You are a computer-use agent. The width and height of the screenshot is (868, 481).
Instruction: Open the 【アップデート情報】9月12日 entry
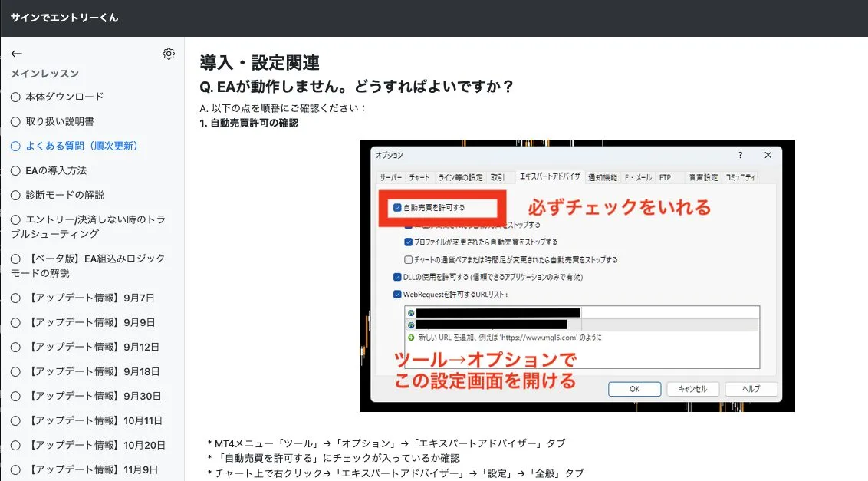[x=92, y=347]
